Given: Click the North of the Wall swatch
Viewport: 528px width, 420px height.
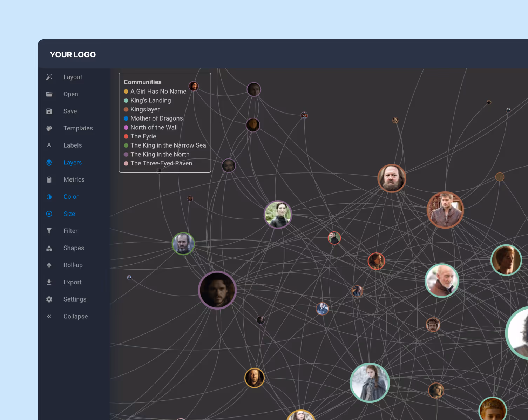Looking at the screenshot, I should 126,128.
